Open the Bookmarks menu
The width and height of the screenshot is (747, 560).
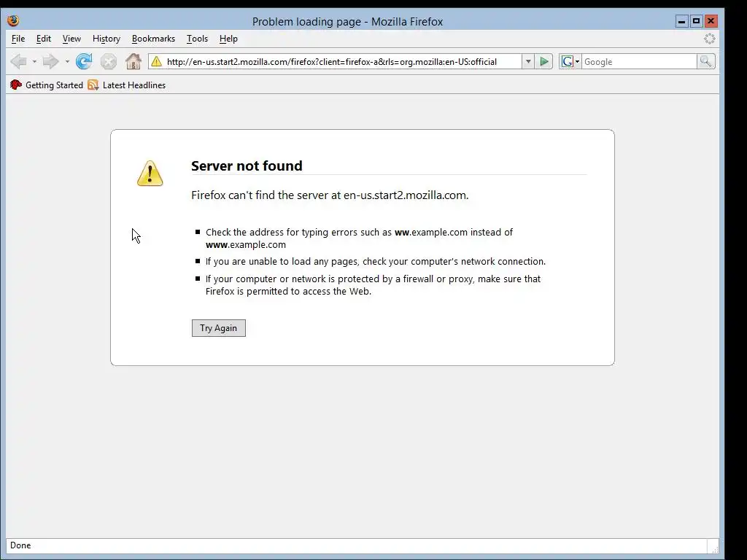tap(153, 39)
